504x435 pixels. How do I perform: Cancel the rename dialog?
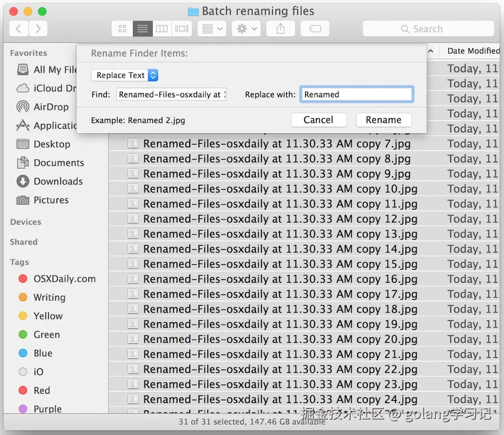pos(319,119)
